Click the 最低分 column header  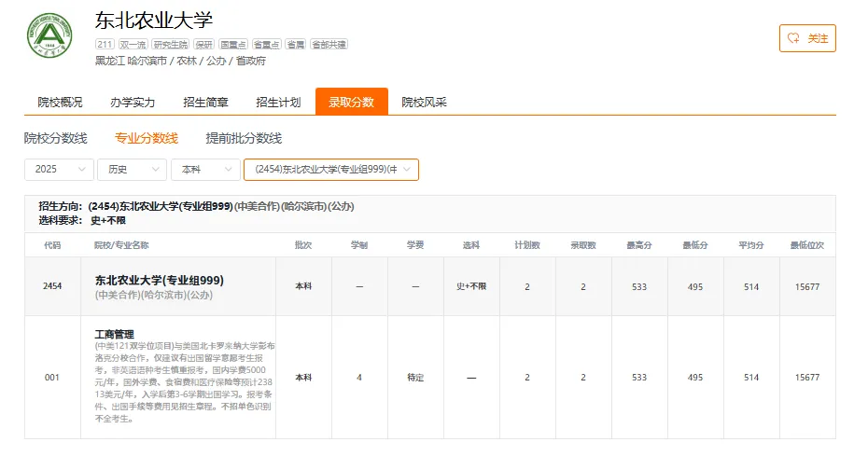(694, 245)
